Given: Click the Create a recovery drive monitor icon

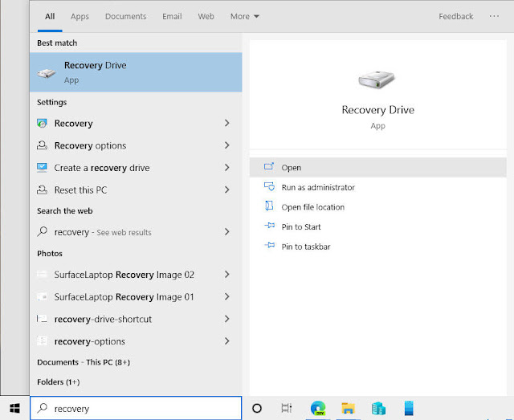Looking at the screenshot, I should pyautogui.click(x=42, y=168).
